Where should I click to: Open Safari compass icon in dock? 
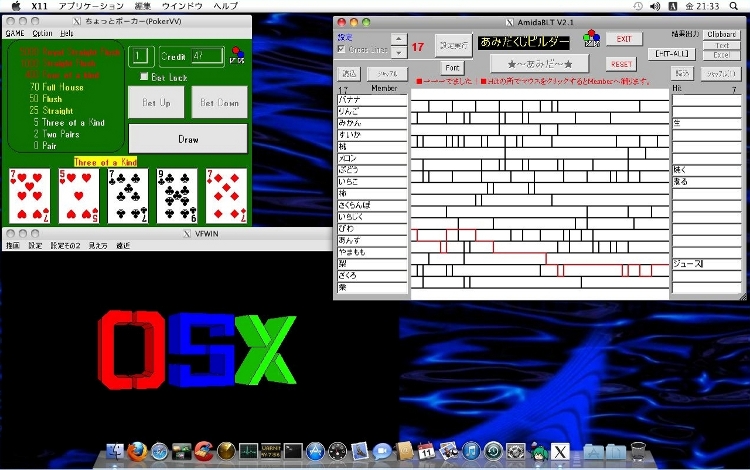coord(159,451)
